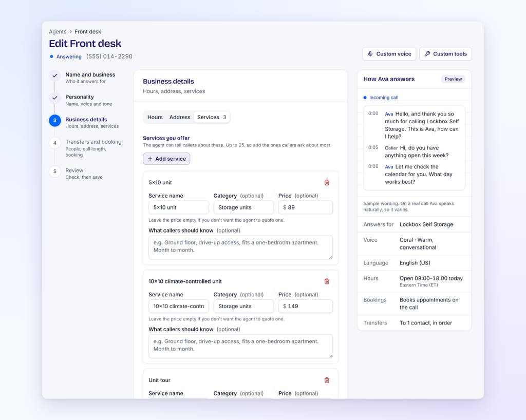Click To 1 contact, in order

coord(425,323)
